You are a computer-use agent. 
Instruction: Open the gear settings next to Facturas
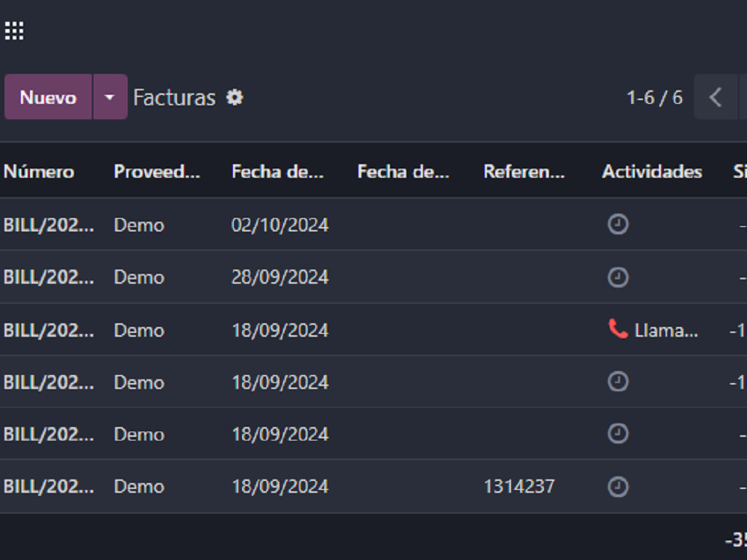tap(235, 97)
